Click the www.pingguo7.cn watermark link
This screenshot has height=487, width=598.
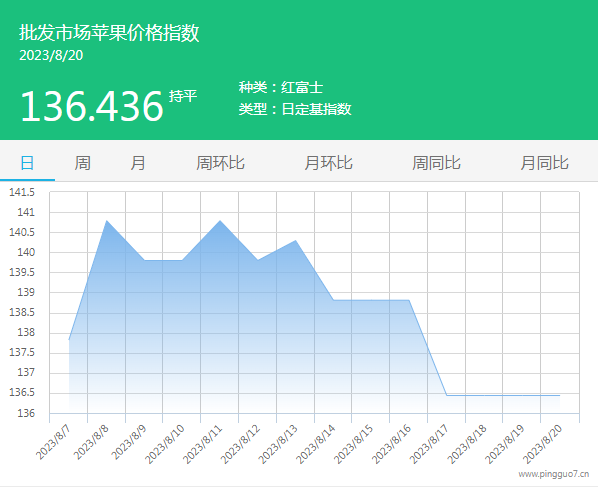553,474
